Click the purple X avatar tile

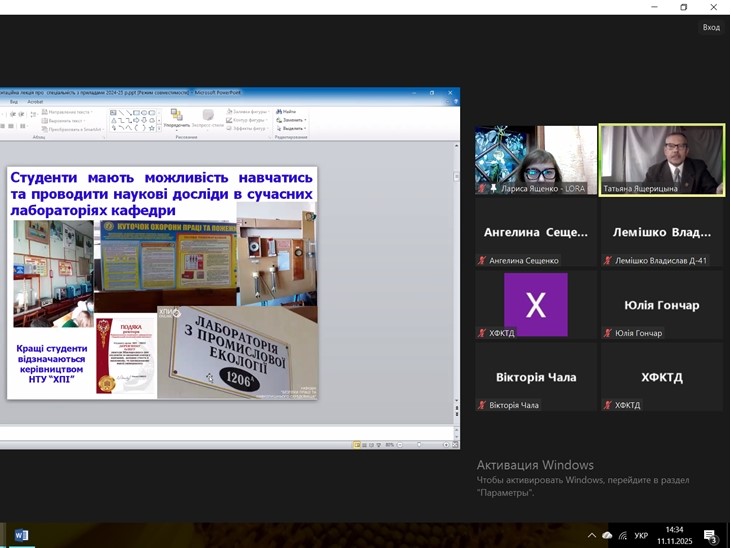pos(535,304)
